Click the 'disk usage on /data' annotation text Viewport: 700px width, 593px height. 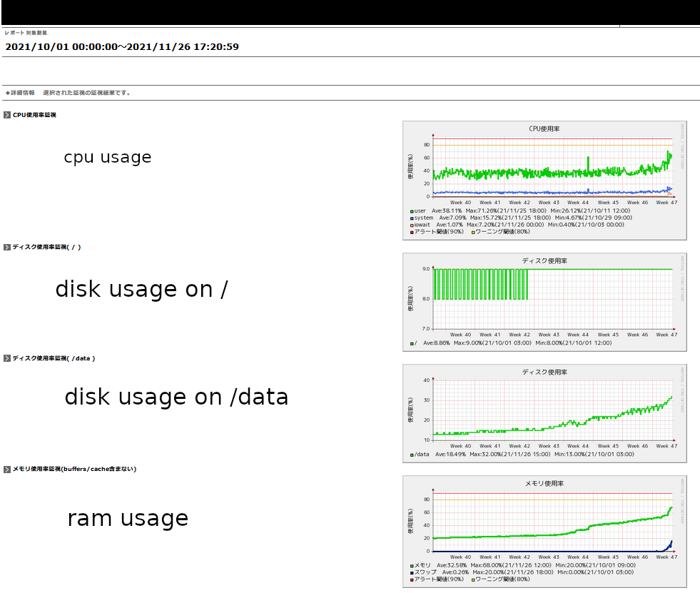click(176, 397)
